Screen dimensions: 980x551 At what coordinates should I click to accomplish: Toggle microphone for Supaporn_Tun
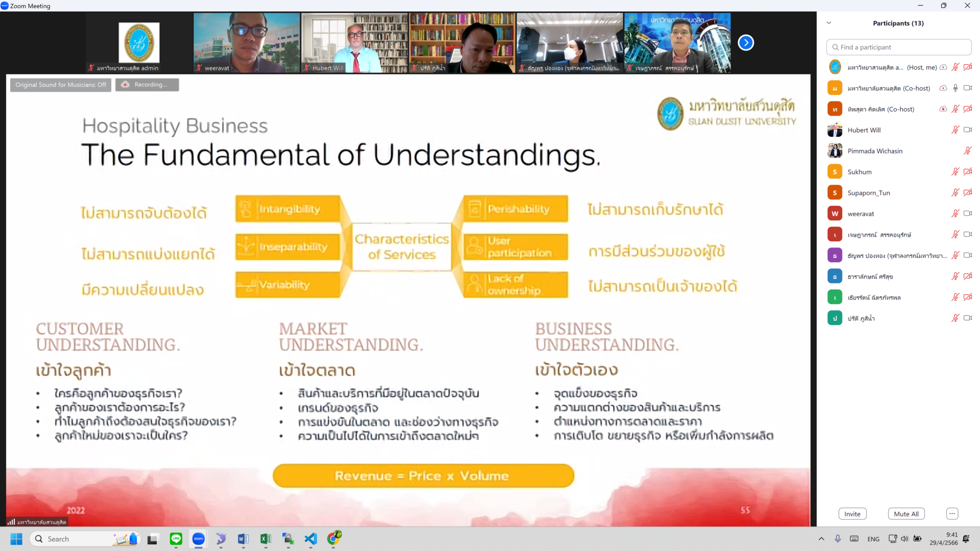point(955,193)
